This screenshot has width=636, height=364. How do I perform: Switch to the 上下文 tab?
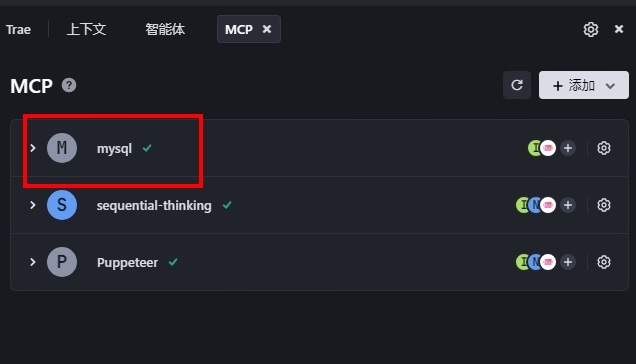pos(86,29)
